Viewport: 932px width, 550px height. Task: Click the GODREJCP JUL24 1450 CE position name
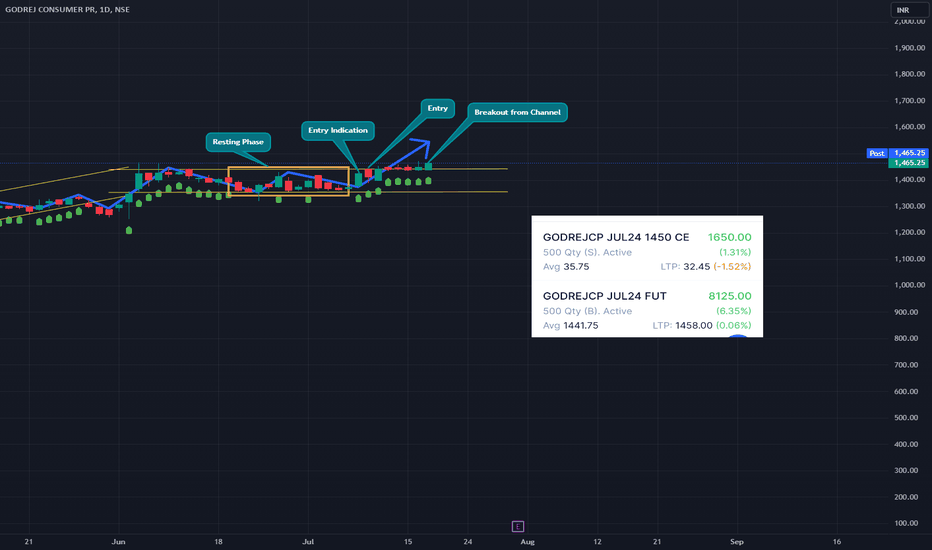pyautogui.click(x=616, y=237)
